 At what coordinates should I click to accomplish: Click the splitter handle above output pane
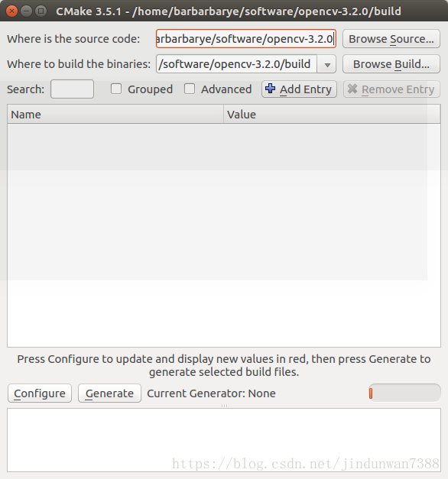224,406
